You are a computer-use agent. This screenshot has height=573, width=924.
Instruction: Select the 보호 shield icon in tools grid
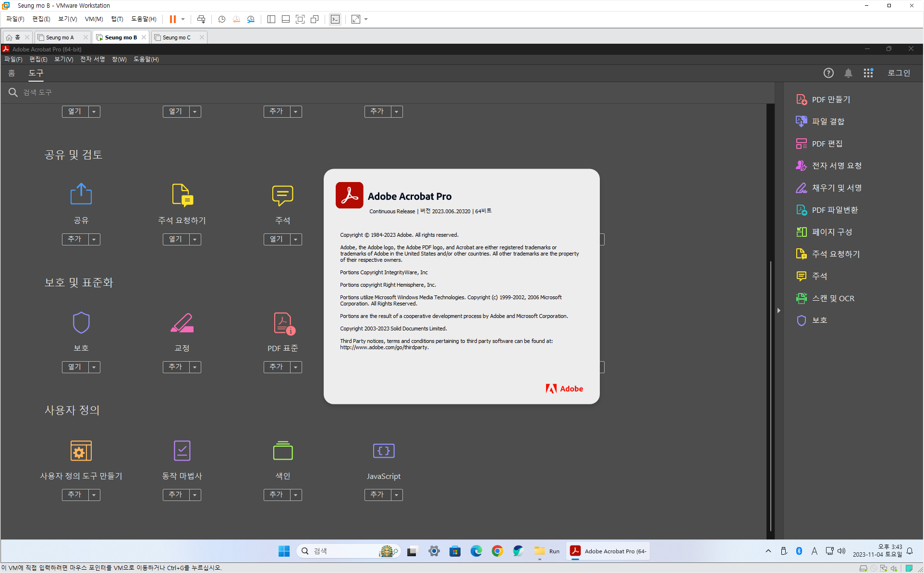tap(81, 322)
